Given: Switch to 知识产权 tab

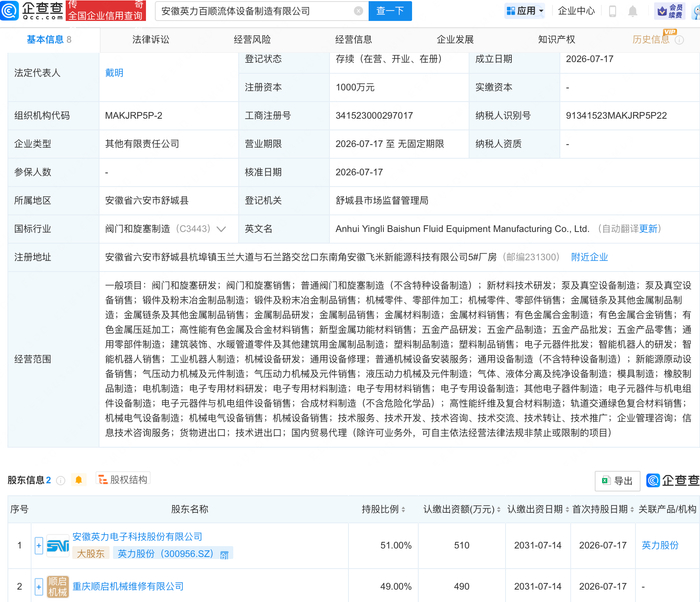Looking at the screenshot, I should 556,40.
